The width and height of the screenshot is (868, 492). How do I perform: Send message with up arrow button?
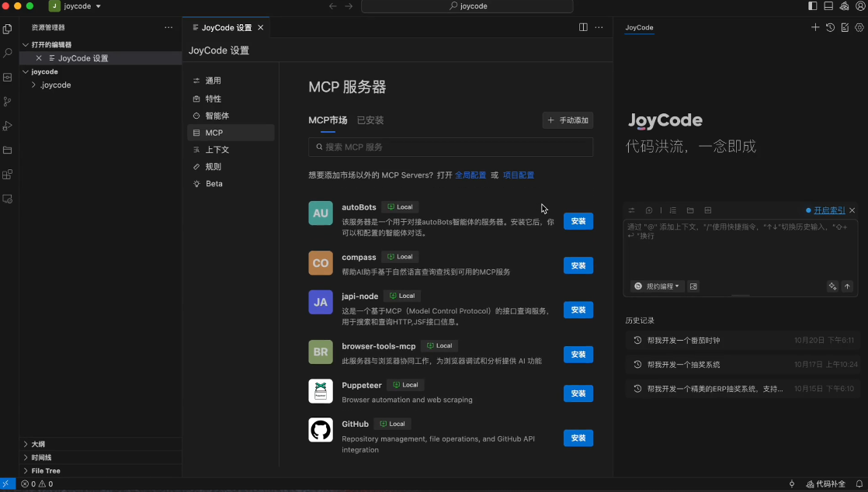[x=847, y=286]
